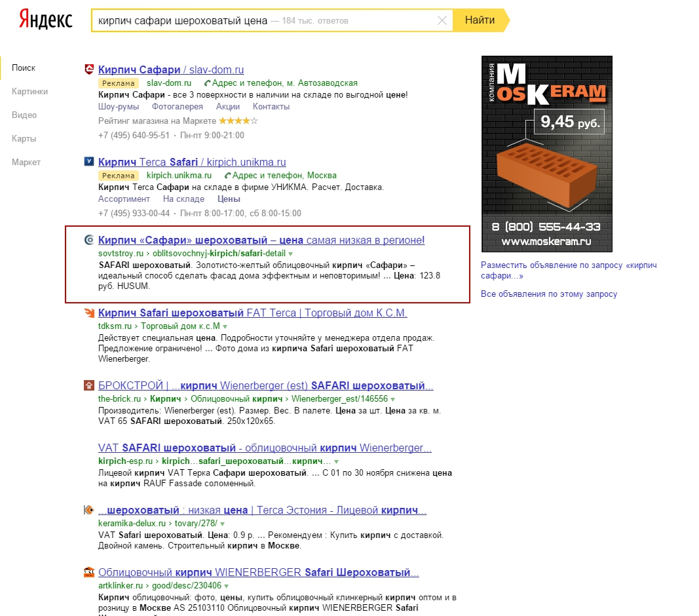Open Разместить объявление по запросу link
Viewport: 699px width, 616px height.
(x=569, y=270)
